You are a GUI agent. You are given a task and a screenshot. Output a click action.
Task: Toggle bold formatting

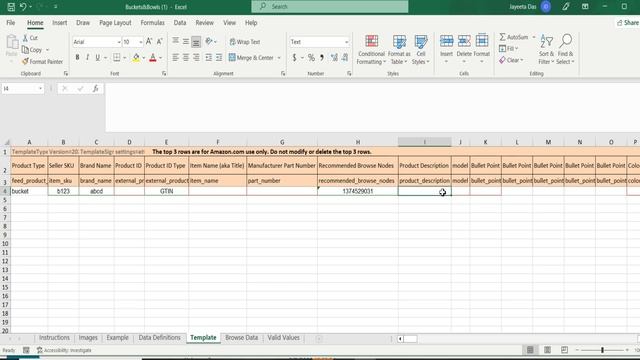[x=77, y=58]
